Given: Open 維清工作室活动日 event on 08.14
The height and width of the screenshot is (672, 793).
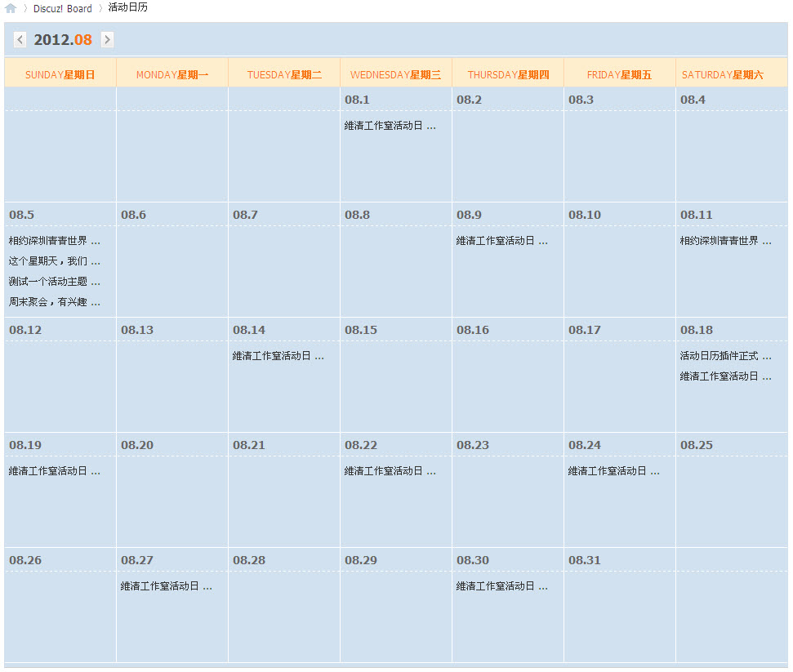Looking at the screenshot, I should [278, 356].
